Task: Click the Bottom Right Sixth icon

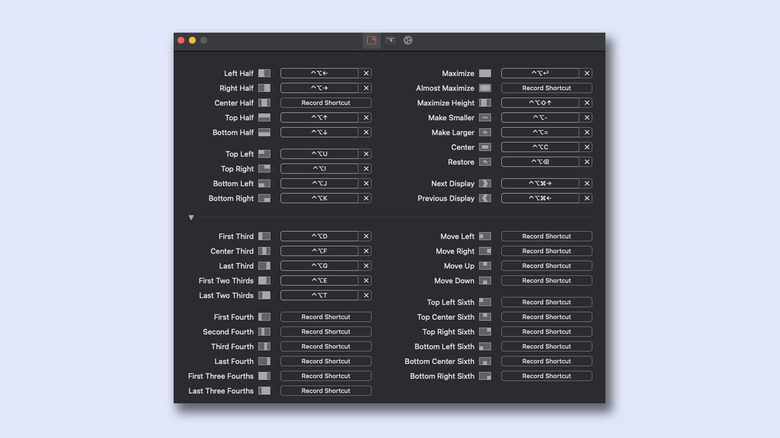Action: point(485,376)
